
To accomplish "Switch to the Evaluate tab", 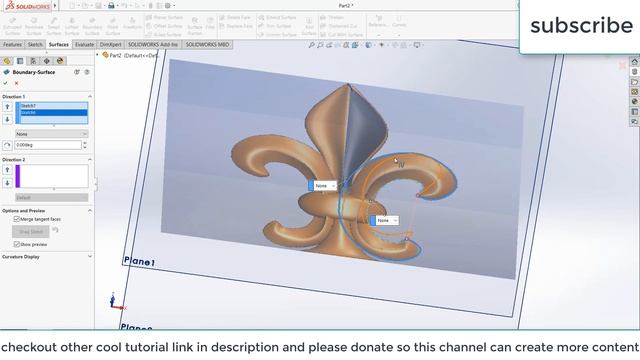I will [84, 44].
